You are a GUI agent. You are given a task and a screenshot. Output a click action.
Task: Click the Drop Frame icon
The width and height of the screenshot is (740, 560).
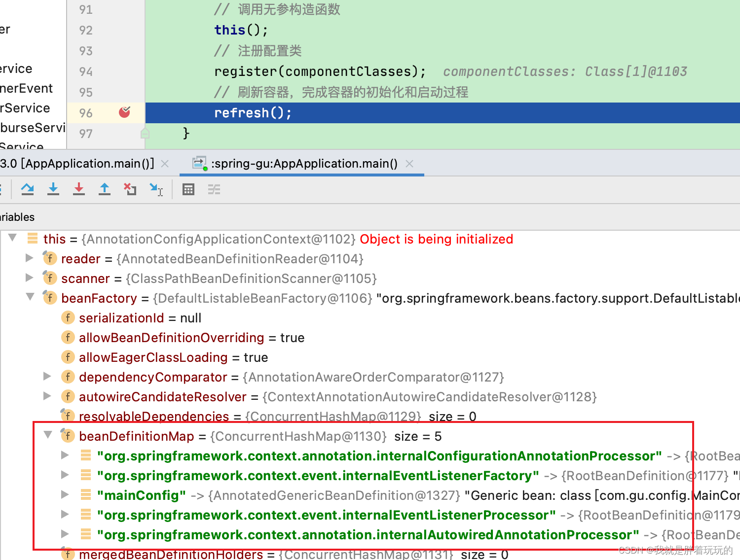click(130, 189)
